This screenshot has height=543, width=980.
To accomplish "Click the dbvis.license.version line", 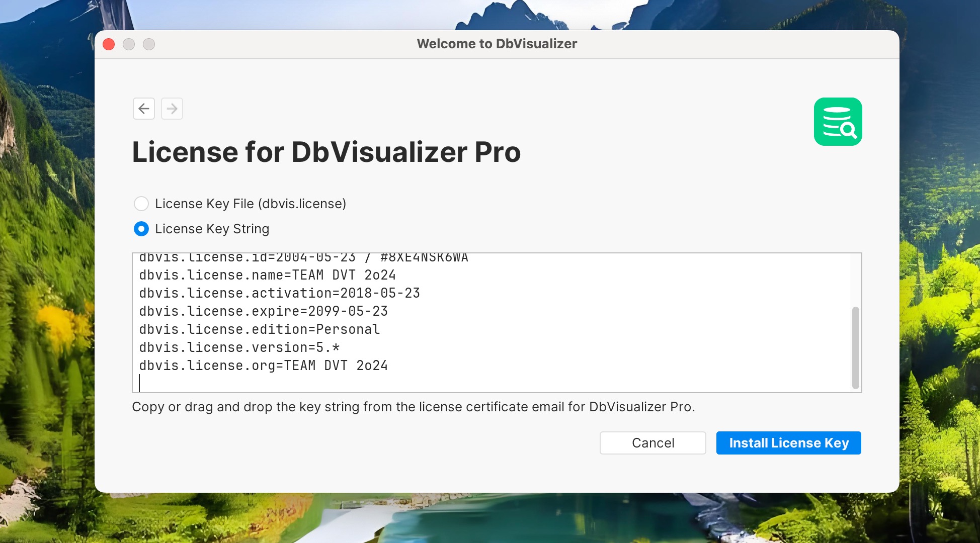I will (239, 348).
